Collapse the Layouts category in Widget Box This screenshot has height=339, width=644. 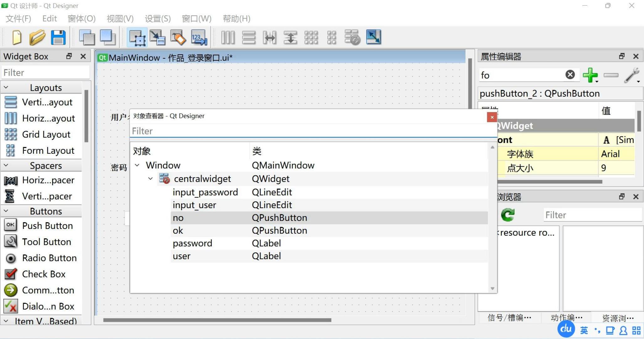coord(6,88)
